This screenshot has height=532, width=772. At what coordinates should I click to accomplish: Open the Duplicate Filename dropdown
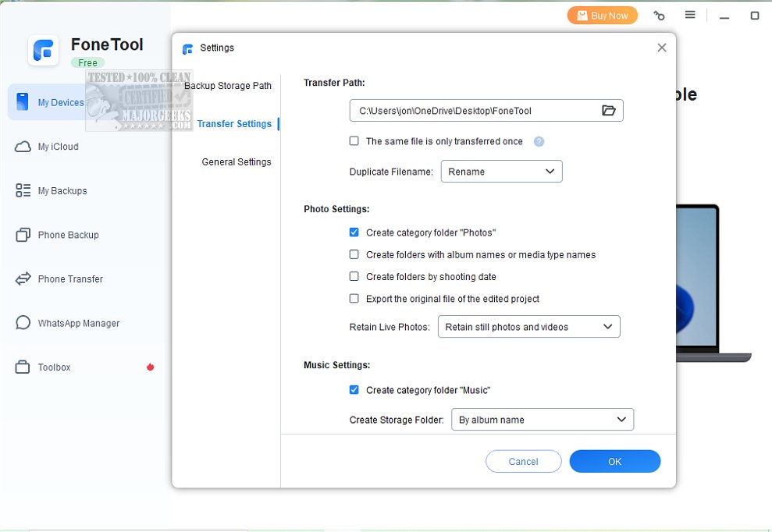[x=501, y=172]
